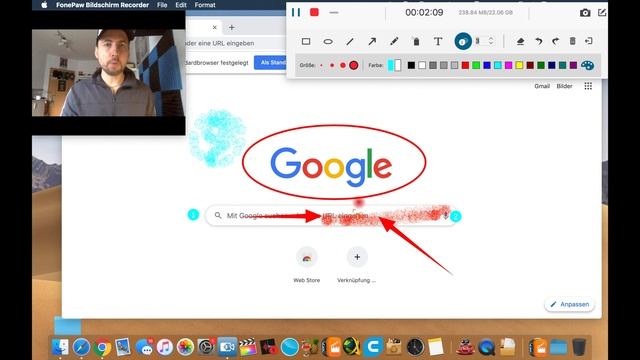This screenshot has height=360, width=640.
Task: Take a screenshot with the camera icon
Action: [585, 13]
